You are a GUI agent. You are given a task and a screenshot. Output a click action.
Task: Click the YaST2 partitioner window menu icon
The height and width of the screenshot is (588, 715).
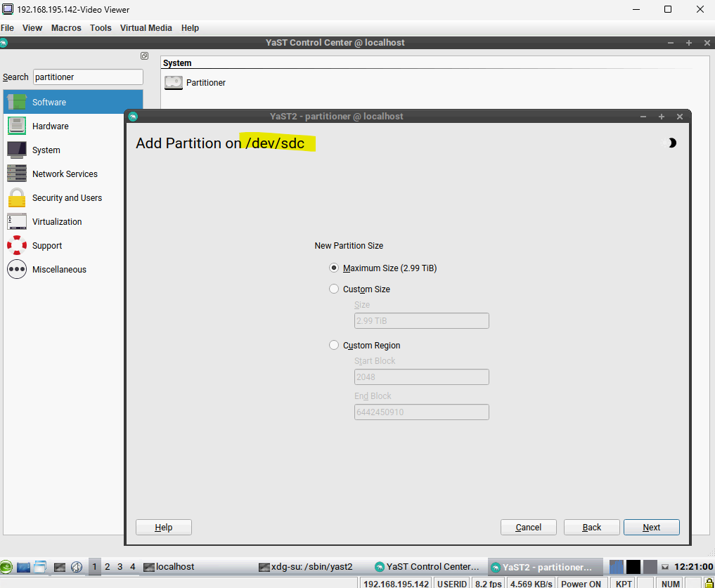[133, 117]
